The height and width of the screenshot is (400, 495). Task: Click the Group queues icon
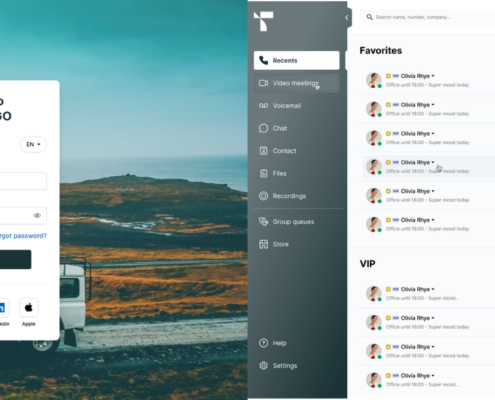263,222
